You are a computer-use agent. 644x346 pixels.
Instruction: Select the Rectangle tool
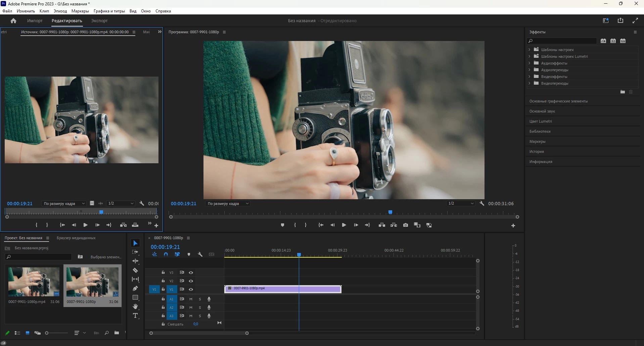[x=135, y=298]
